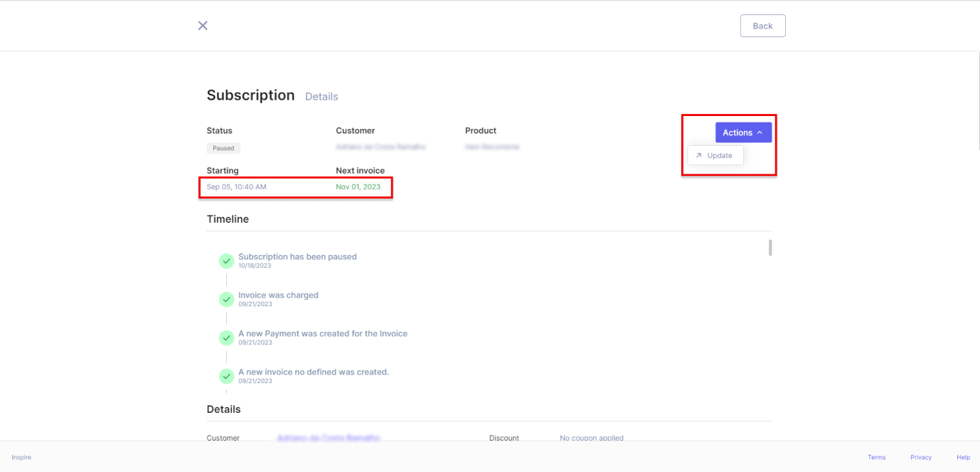Image resolution: width=980 pixels, height=472 pixels.
Task: Click the Details subtitle next to Subscription
Action: 321,97
